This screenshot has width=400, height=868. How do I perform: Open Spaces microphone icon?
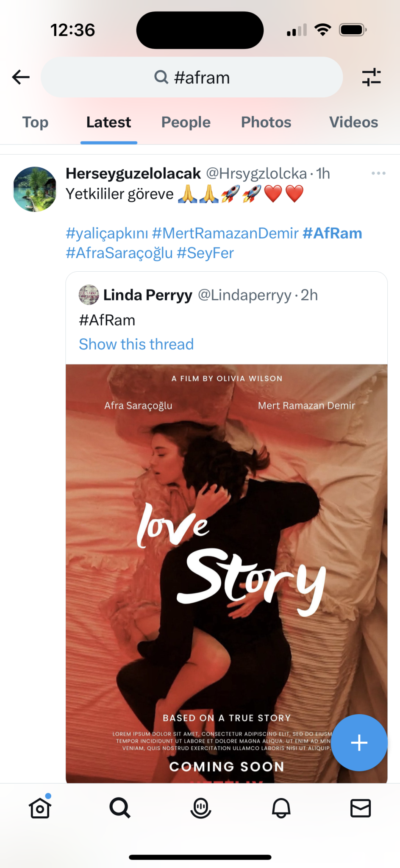200,808
